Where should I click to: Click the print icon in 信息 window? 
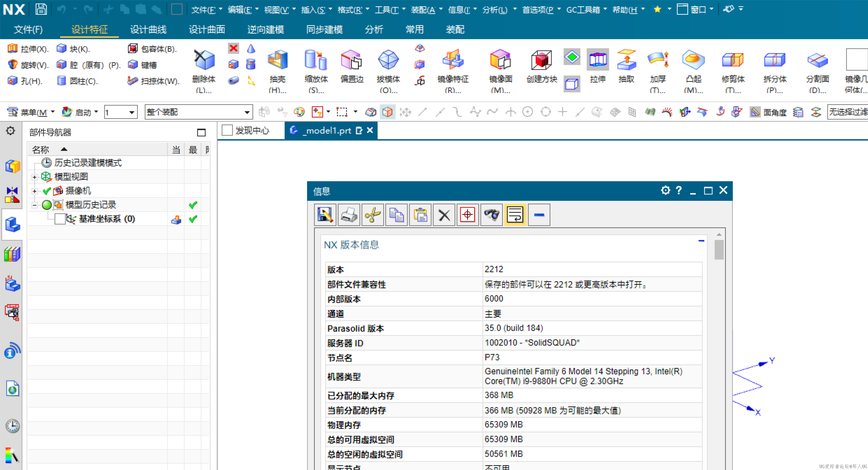point(349,214)
